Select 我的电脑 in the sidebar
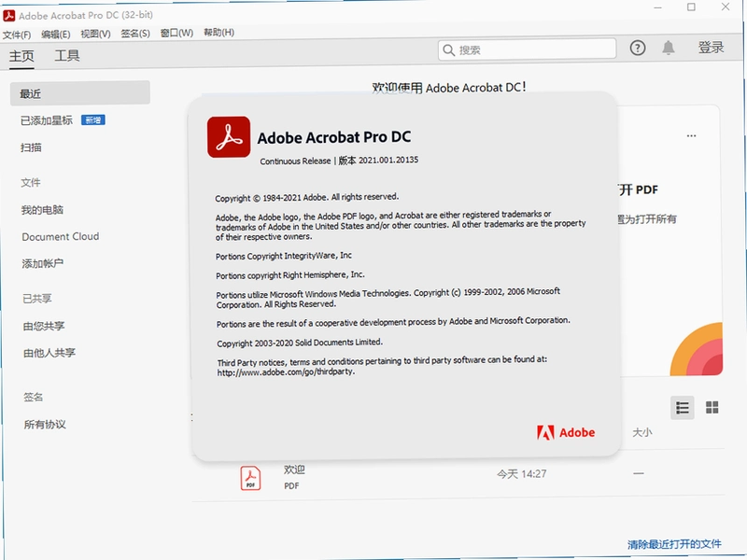 (x=42, y=210)
